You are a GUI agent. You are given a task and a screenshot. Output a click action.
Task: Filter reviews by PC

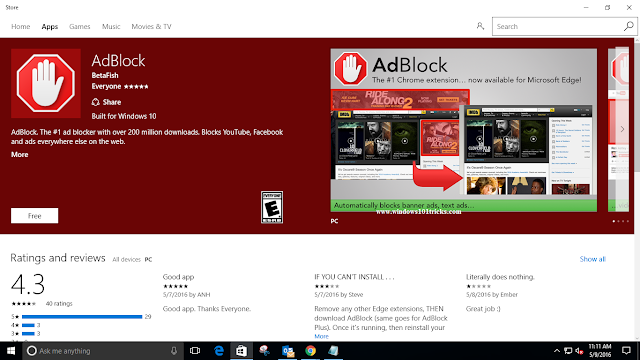point(148,259)
